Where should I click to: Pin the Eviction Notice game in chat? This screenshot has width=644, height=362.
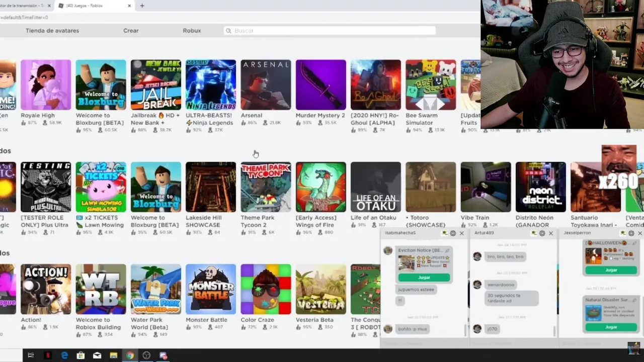point(447,250)
